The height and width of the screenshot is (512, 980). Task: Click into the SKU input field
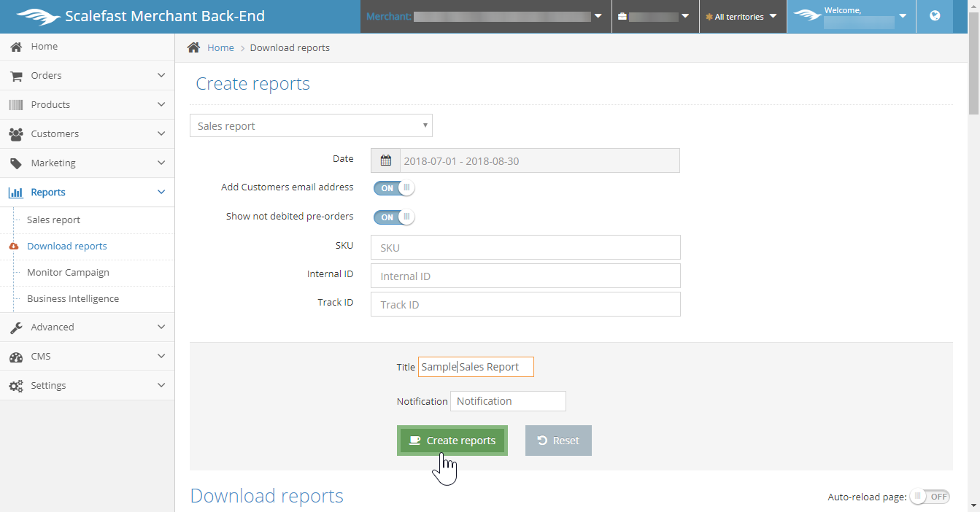pos(525,247)
